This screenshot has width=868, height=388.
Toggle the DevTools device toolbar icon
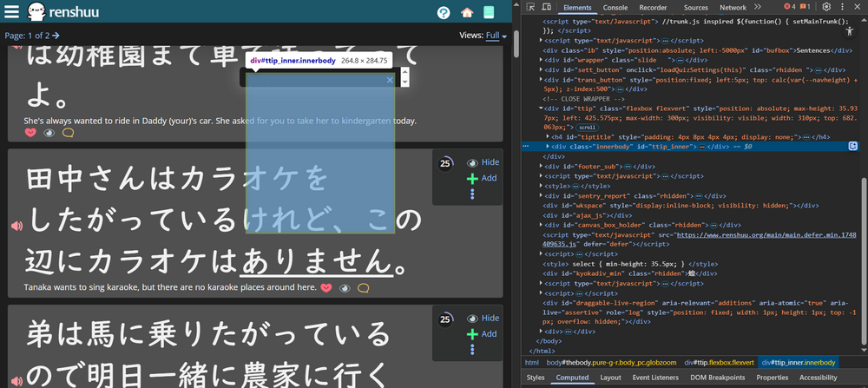tap(547, 7)
